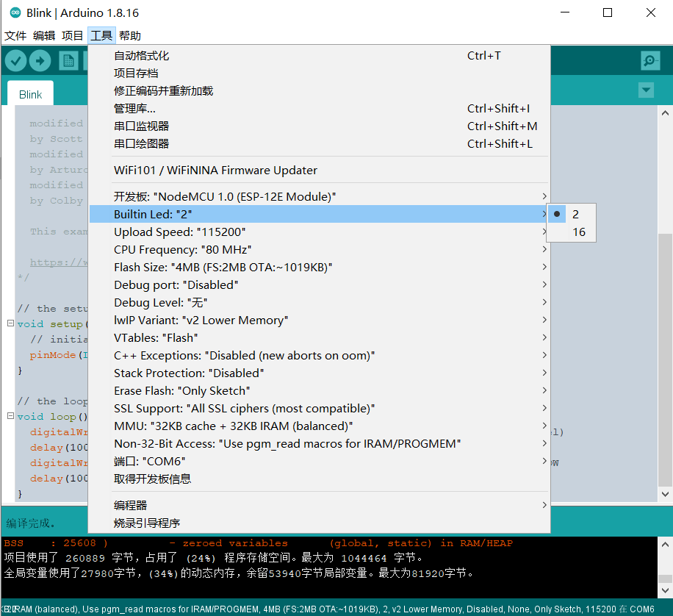Click the New sketch toolbar icon
The width and height of the screenshot is (673, 616).
[x=68, y=61]
